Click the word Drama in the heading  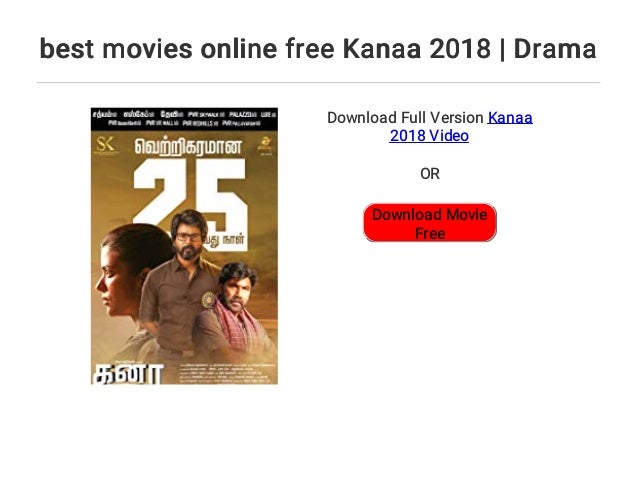pyautogui.click(x=555, y=49)
